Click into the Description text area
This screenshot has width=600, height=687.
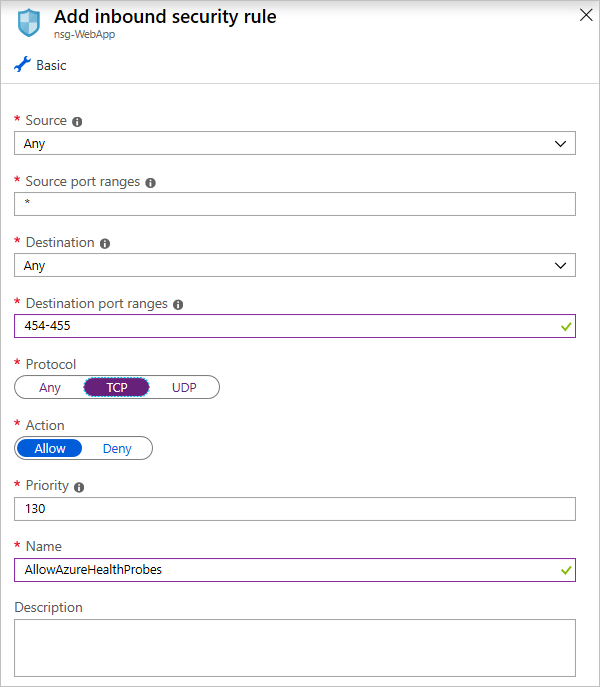point(295,647)
